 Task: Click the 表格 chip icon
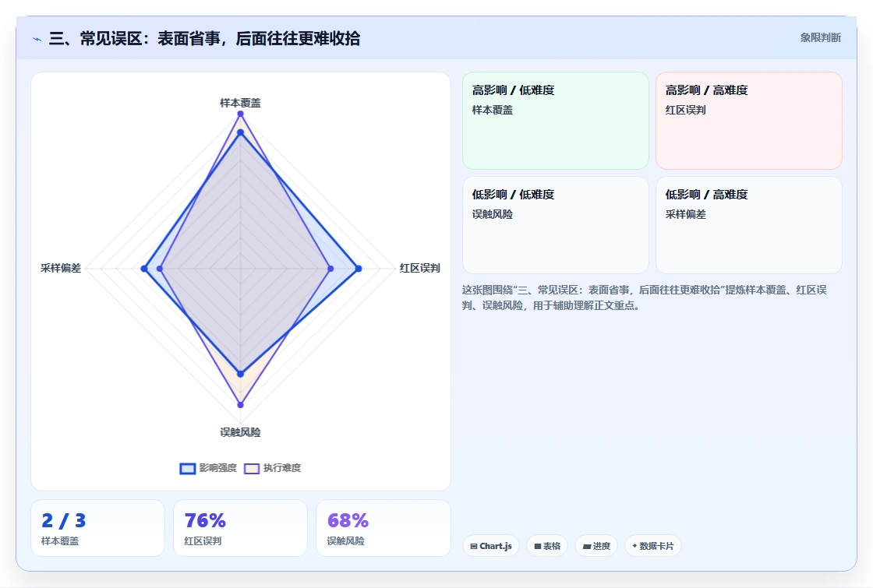538,546
